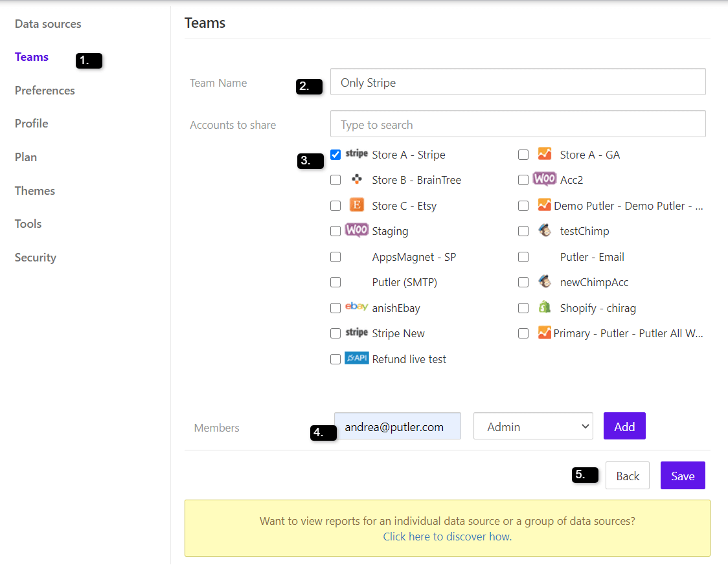Check the Putler (SMTP) checkbox
The width and height of the screenshot is (728, 565).
coord(336,282)
